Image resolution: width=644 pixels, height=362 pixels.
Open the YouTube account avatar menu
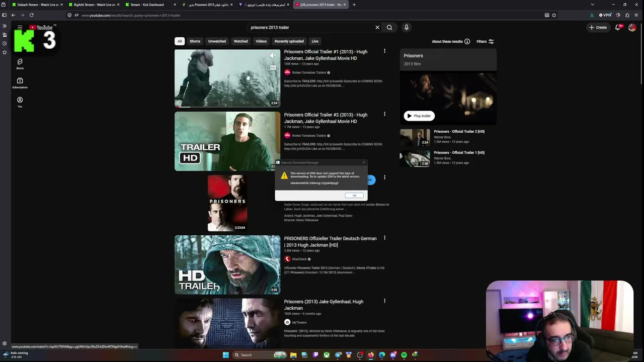click(632, 28)
